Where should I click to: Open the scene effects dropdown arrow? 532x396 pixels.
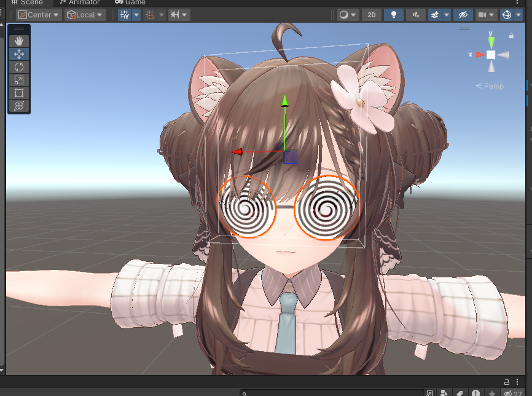(x=447, y=15)
